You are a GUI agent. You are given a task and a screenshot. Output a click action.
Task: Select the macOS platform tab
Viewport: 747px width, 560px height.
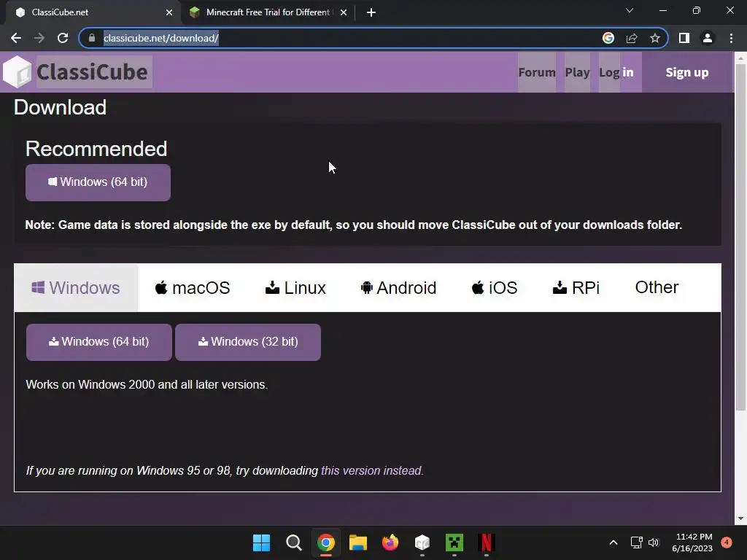[x=193, y=287]
